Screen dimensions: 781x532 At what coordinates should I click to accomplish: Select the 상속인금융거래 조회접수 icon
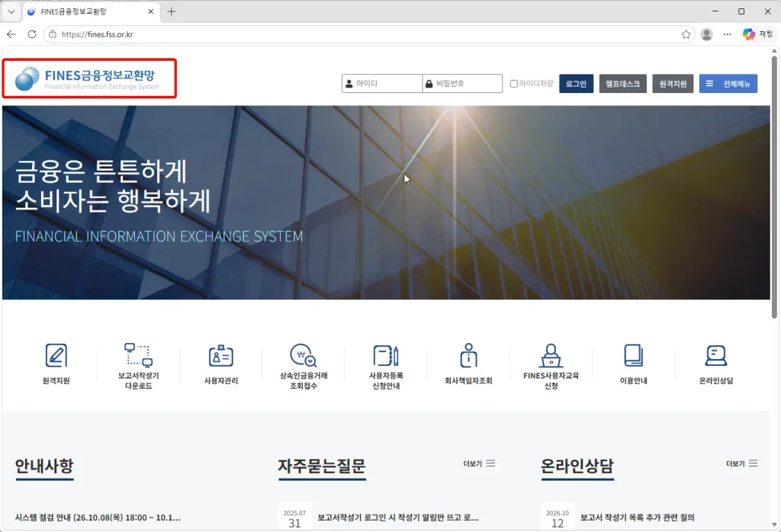(x=303, y=355)
